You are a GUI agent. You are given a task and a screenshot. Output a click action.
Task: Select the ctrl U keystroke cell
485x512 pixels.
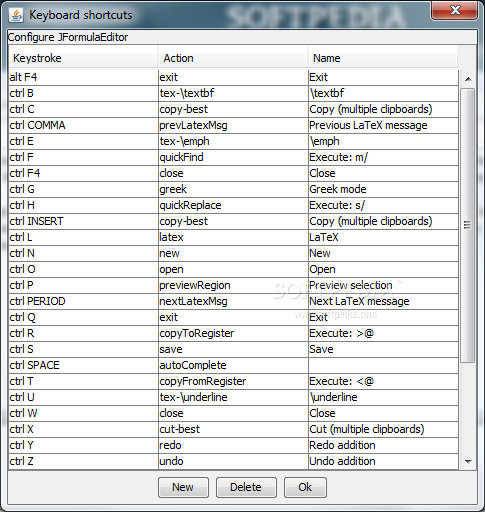click(83, 397)
